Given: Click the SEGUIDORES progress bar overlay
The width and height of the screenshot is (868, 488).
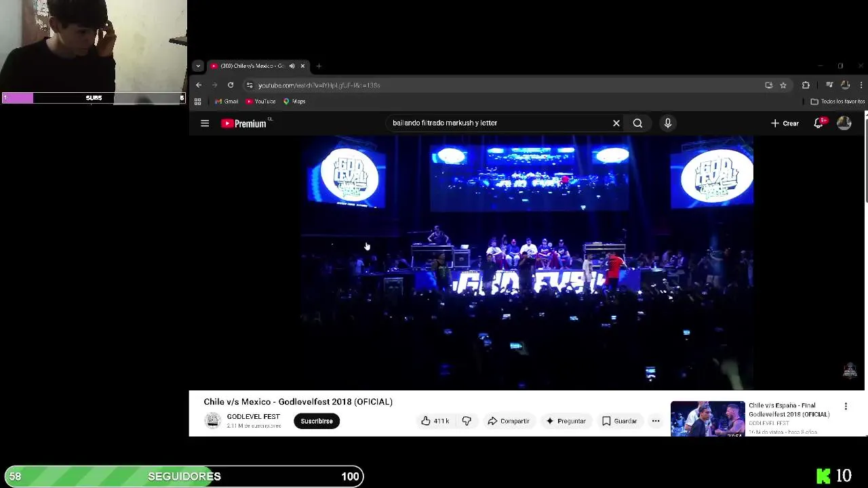Looking at the screenshot, I should (x=184, y=476).
